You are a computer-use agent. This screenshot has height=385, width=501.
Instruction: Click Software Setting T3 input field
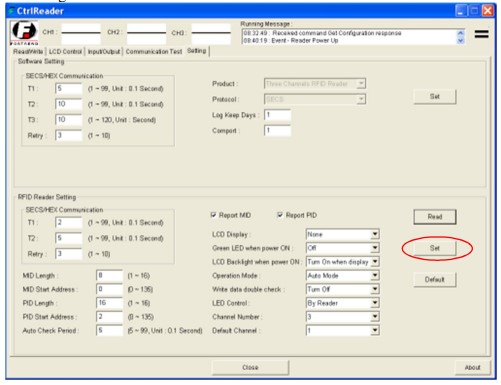tap(69, 120)
